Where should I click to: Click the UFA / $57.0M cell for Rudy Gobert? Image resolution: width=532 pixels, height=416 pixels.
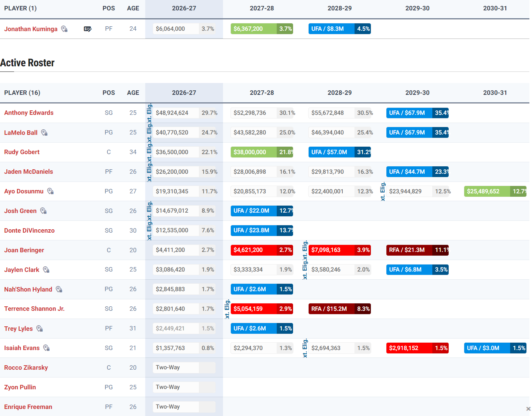pyautogui.click(x=340, y=152)
